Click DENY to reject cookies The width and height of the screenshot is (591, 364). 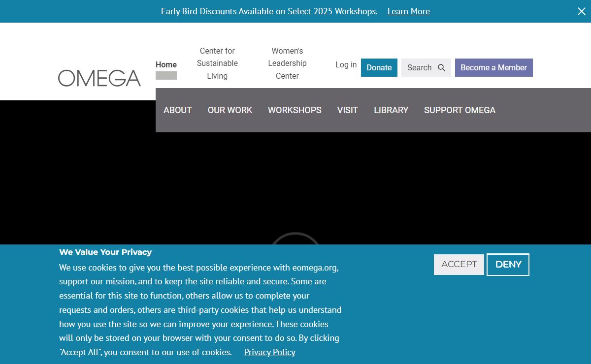pos(508,265)
